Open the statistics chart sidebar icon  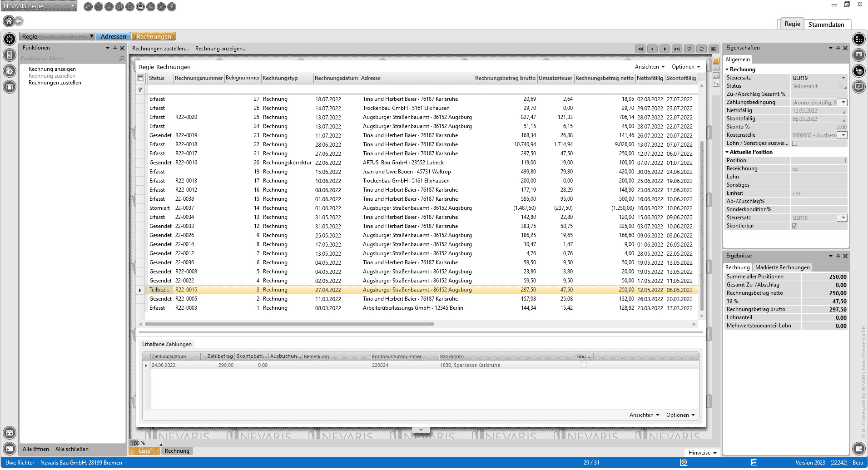point(858,55)
